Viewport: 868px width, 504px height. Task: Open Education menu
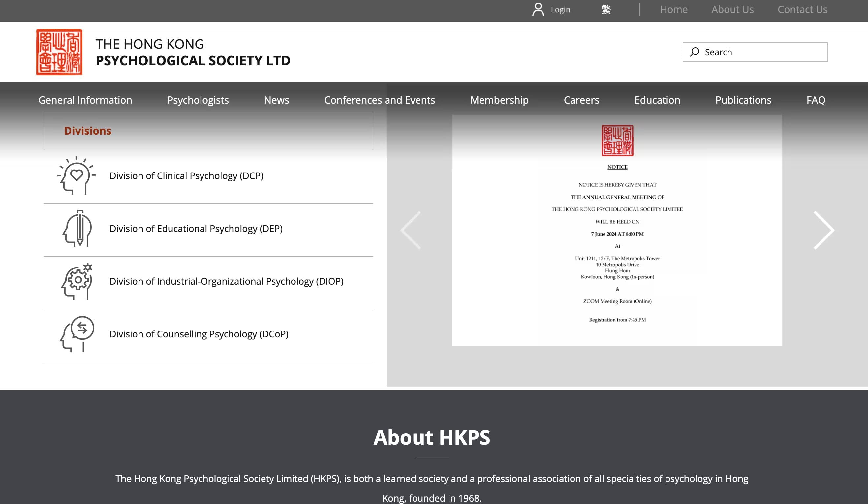click(657, 100)
